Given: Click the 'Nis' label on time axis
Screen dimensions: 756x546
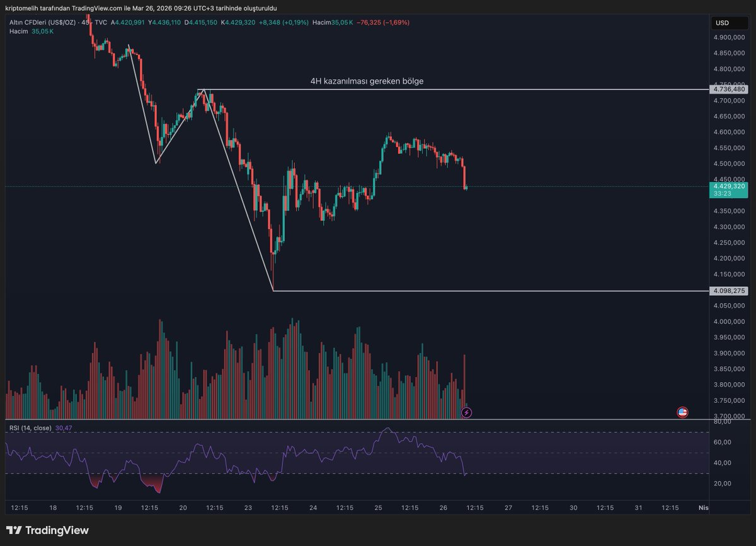Looking at the screenshot, I should [704, 508].
